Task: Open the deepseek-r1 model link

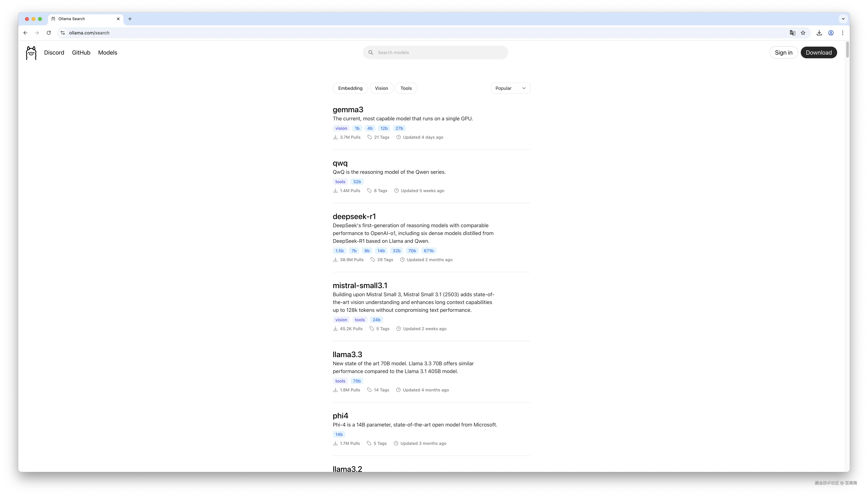Action: tap(354, 216)
